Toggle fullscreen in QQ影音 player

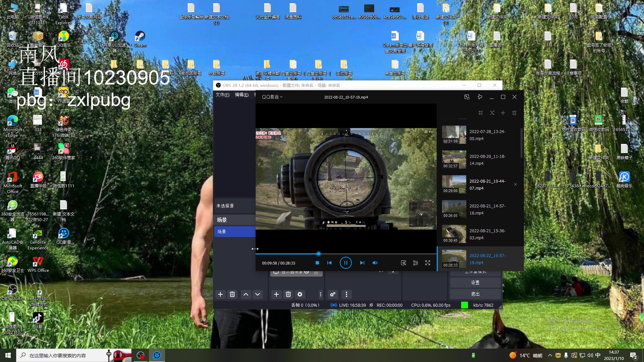(x=428, y=263)
